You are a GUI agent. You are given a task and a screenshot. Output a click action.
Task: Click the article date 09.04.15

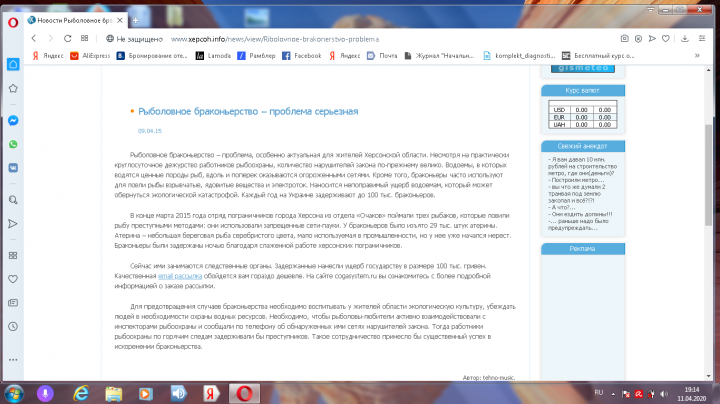150,131
